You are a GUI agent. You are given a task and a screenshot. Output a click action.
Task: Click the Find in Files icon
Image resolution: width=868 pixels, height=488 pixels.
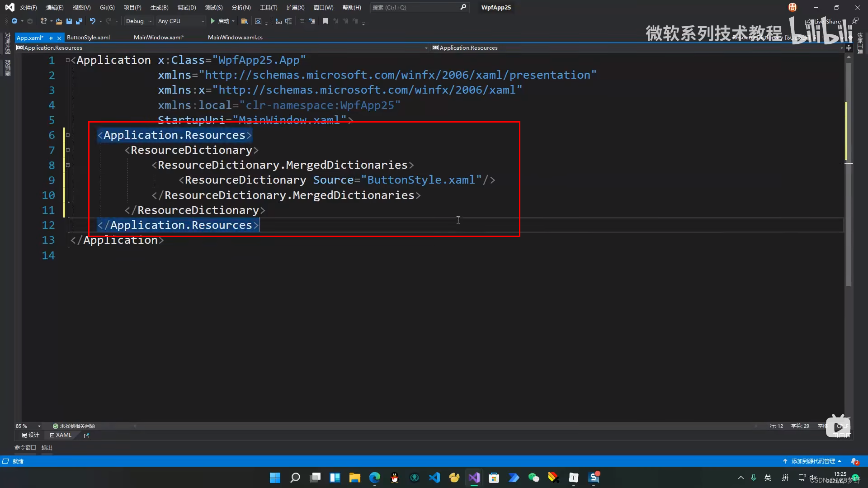pyautogui.click(x=244, y=21)
